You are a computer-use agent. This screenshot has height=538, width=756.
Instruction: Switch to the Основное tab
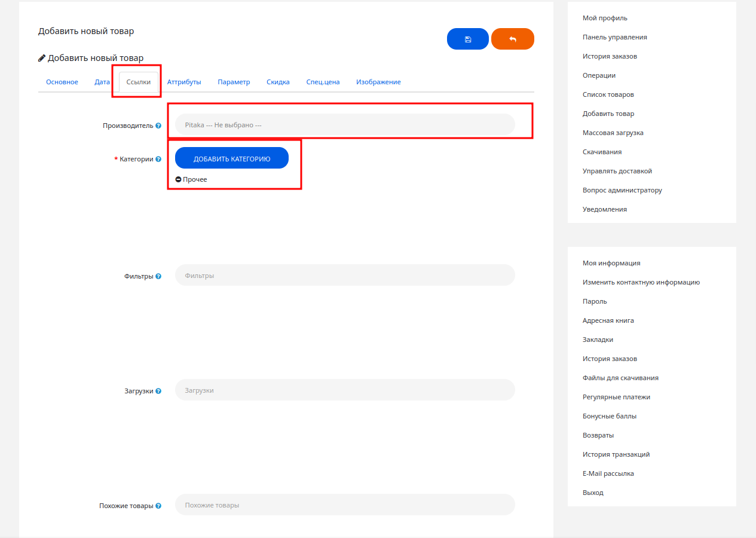coord(62,82)
